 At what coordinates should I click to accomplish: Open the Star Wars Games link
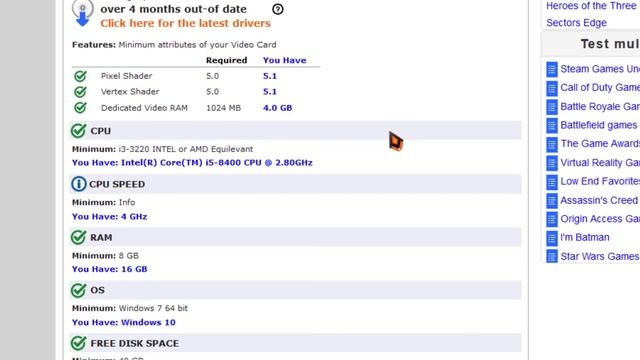pyautogui.click(x=600, y=256)
